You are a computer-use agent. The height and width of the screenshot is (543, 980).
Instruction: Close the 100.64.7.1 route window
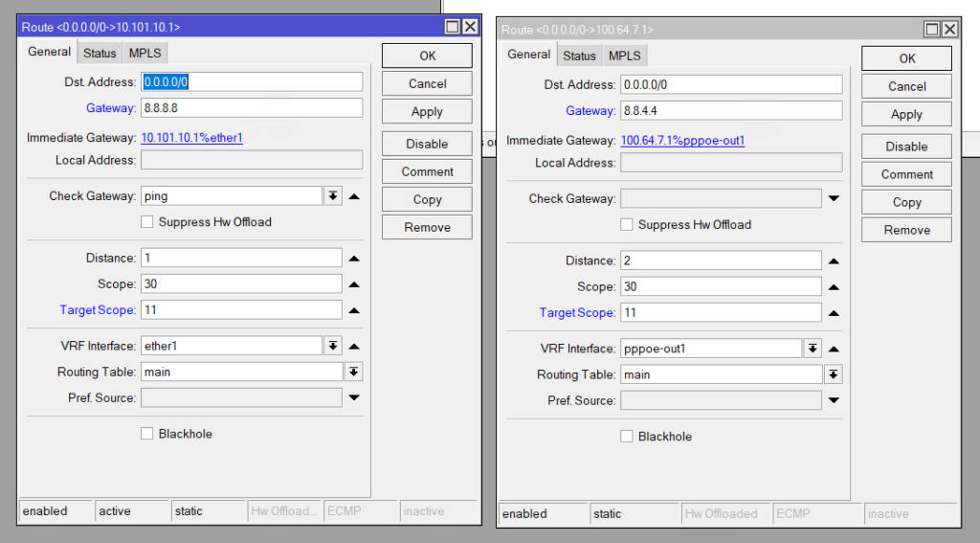pos(950,29)
